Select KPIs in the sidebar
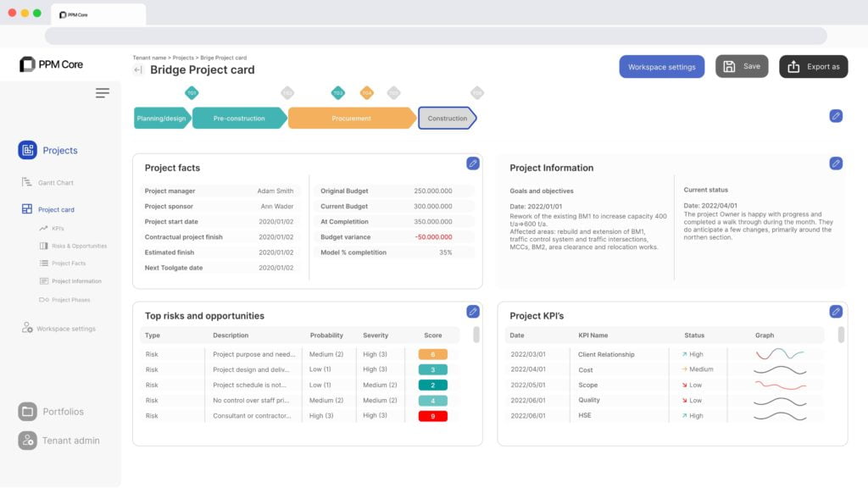Screen dimensions: 868x488 58,229
